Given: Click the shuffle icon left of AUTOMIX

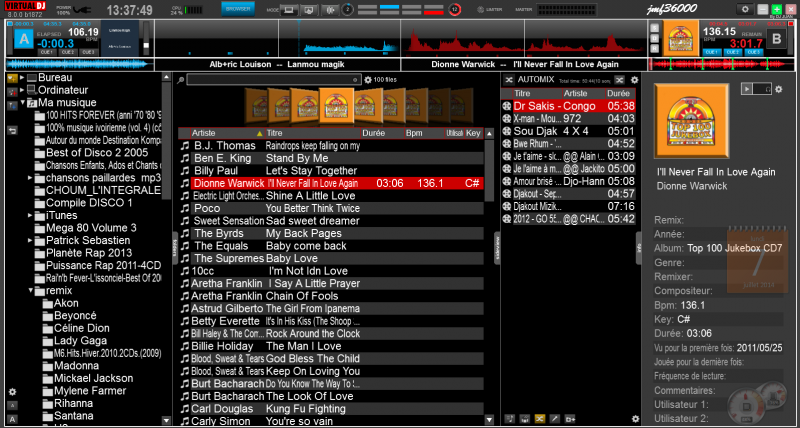Looking at the screenshot, I should pos(507,79).
